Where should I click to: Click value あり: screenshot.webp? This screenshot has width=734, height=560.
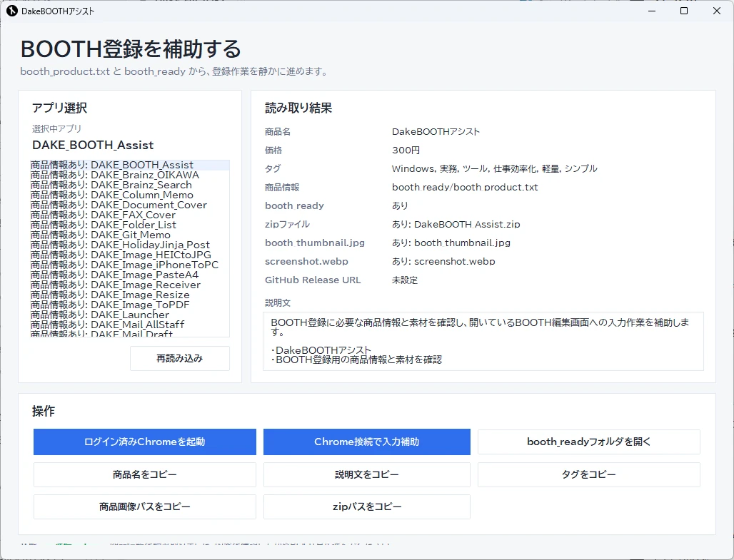point(443,261)
